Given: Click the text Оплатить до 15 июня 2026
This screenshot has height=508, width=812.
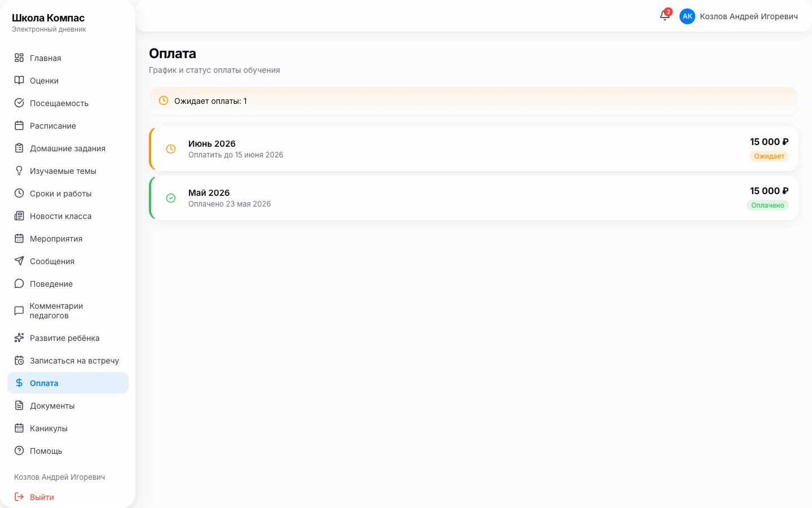Looking at the screenshot, I should pos(236,155).
